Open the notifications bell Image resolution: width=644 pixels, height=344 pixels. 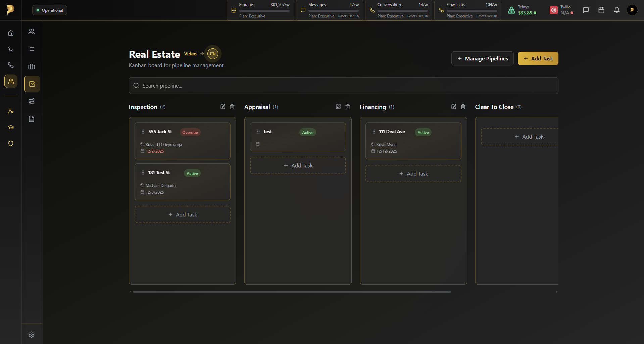point(617,10)
